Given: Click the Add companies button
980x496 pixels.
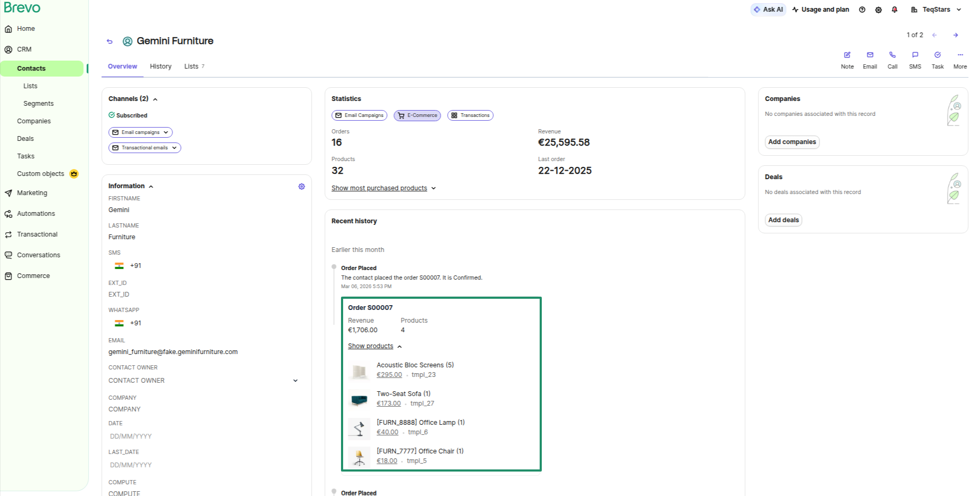Looking at the screenshot, I should pyautogui.click(x=792, y=142).
